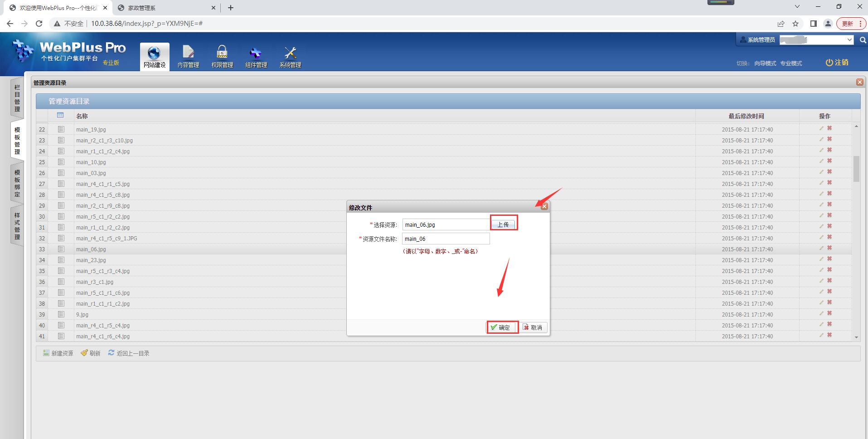The height and width of the screenshot is (439, 868).
Task: Click 新建资源 in the bottom toolbar
Action: [x=58, y=353]
